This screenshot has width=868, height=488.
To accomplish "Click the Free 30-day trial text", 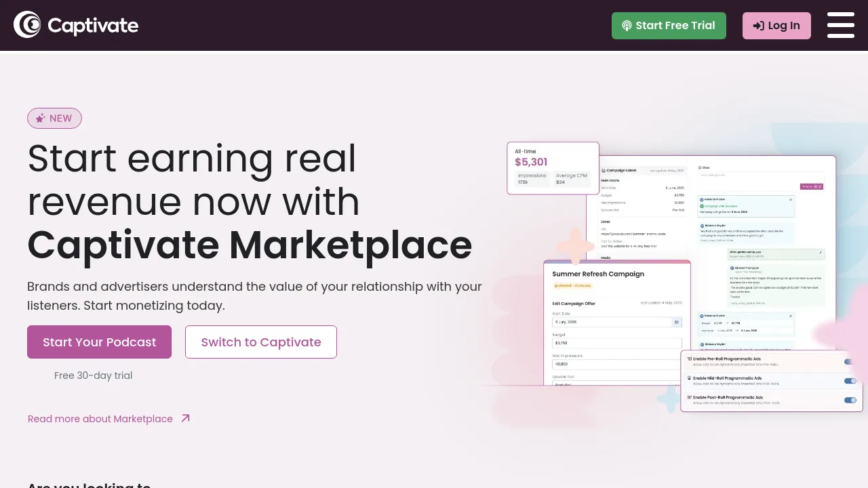I will (x=94, y=375).
